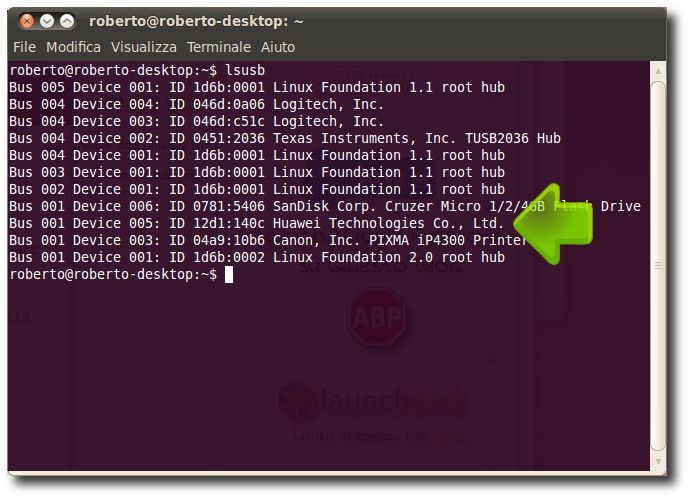690x499 pixels.
Task: Open the Modifica menu
Action: pos(73,47)
